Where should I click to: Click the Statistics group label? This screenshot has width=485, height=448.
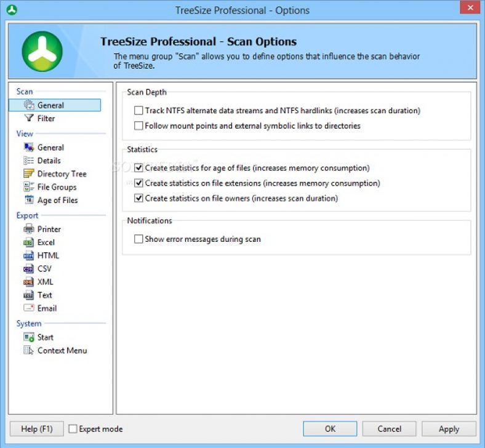pyautogui.click(x=142, y=150)
